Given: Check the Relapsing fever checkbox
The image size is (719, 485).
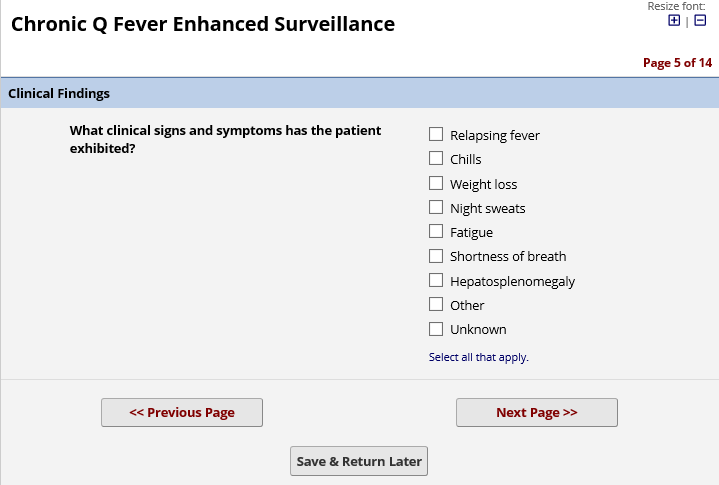Looking at the screenshot, I should (436, 134).
